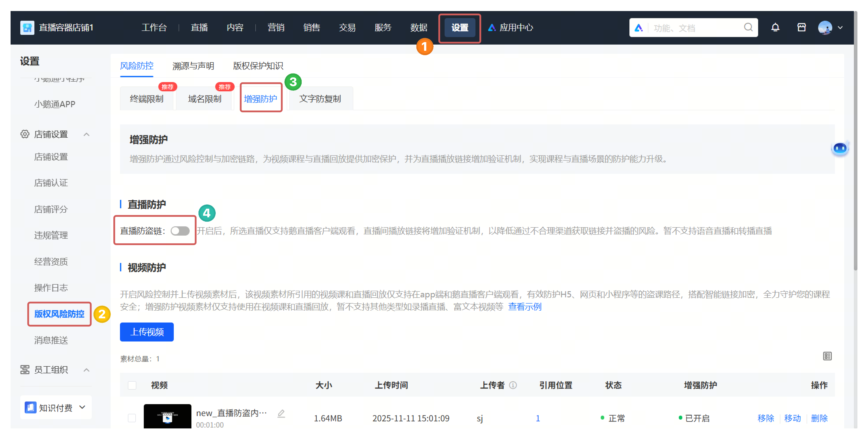
Task: Check the select-all checkbox in table header
Action: [x=132, y=385]
